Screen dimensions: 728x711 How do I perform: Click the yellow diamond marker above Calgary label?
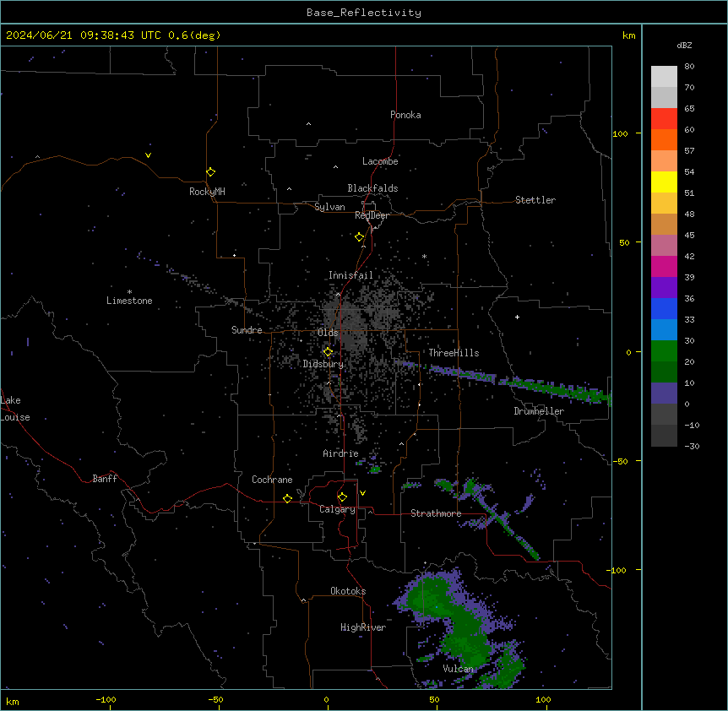coord(342,497)
